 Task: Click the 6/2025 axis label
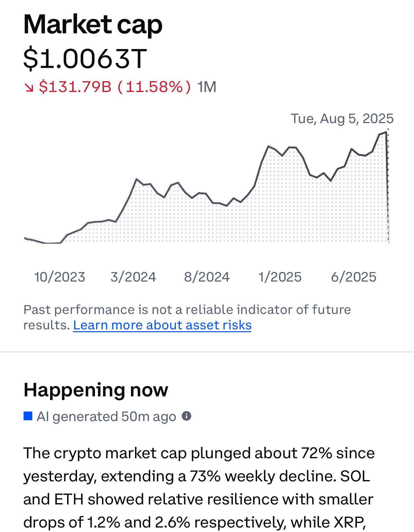point(354,277)
